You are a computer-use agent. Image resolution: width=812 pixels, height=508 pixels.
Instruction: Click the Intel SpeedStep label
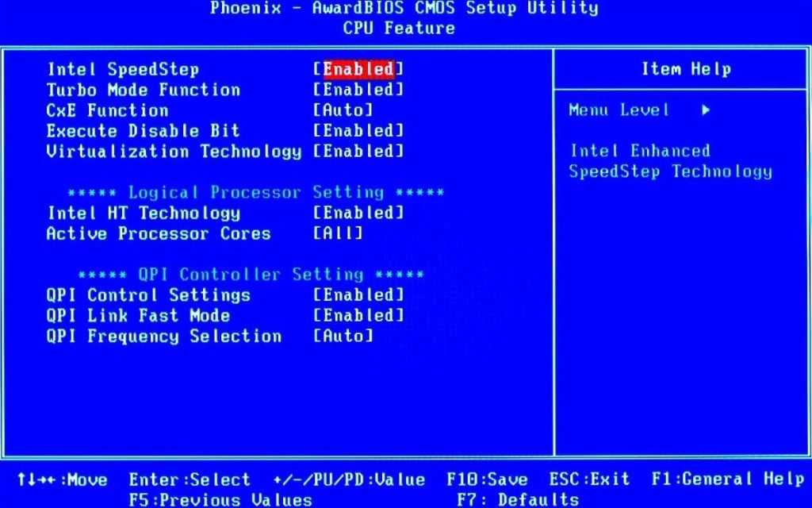pyautogui.click(x=123, y=69)
